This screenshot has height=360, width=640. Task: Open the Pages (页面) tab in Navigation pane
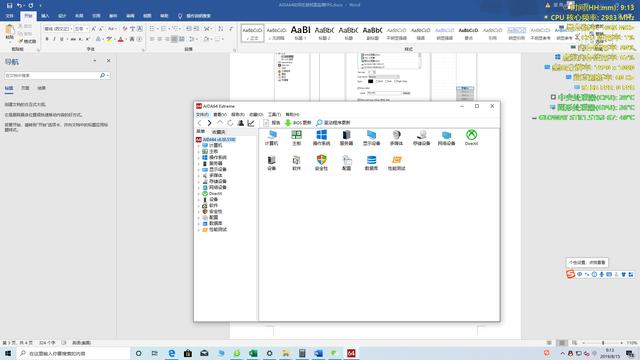coord(25,88)
